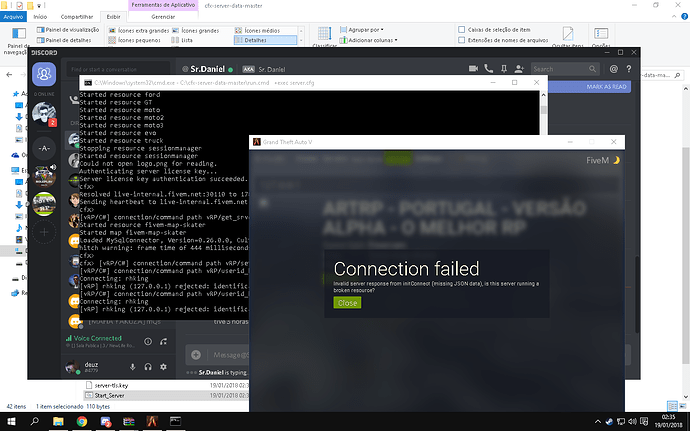Choose Detalhes view layout

point(265,40)
